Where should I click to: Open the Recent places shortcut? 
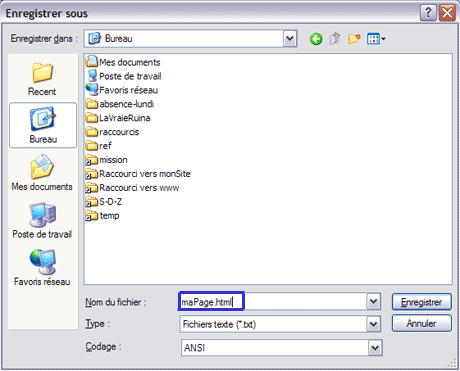click(x=42, y=79)
